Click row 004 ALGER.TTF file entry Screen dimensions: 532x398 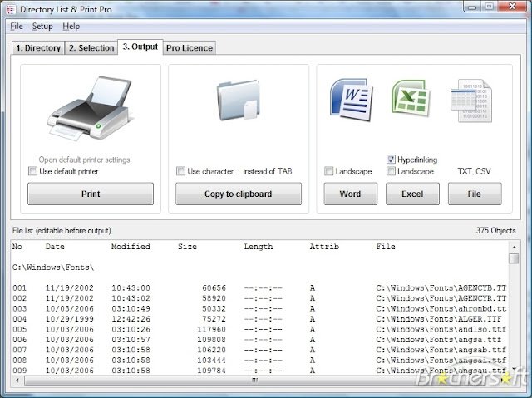[x=259, y=319]
